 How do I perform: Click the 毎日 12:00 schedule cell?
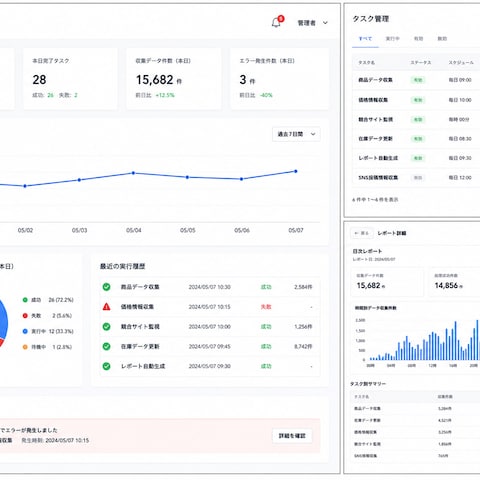coord(460,178)
